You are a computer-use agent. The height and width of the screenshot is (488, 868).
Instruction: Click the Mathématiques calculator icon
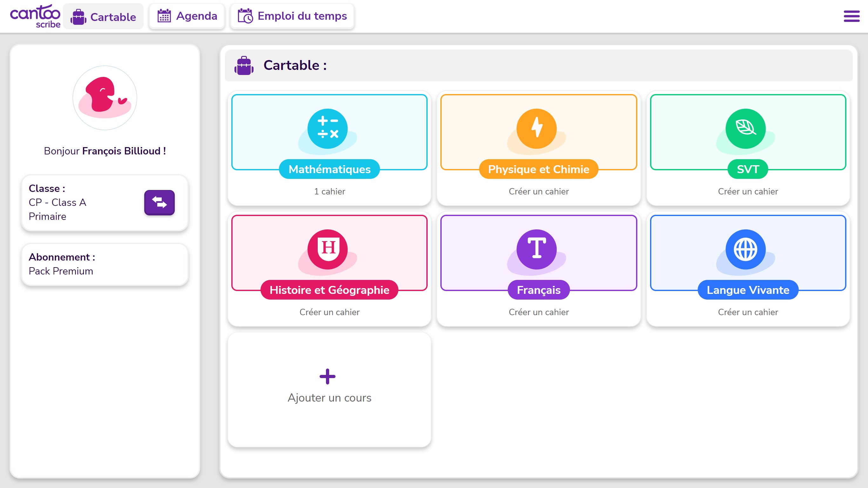pyautogui.click(x=327, y=129)
